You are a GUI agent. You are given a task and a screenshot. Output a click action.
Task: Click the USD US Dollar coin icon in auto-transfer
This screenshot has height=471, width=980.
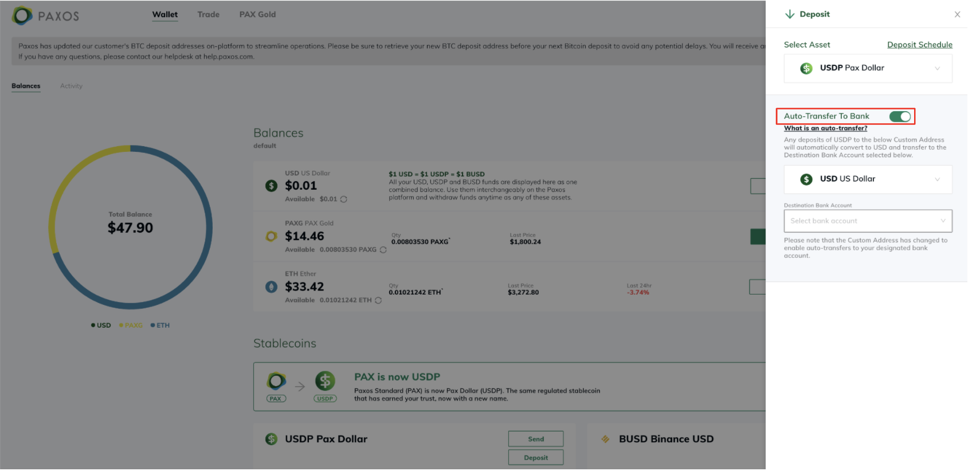806,179
